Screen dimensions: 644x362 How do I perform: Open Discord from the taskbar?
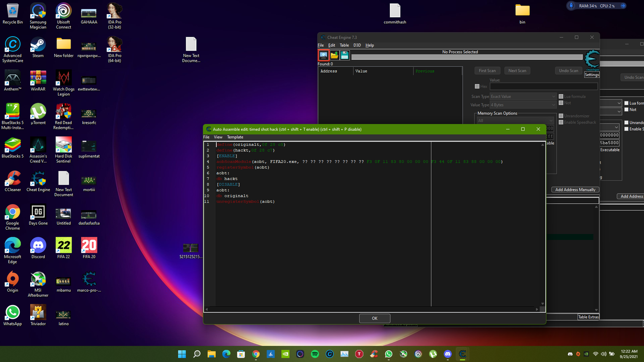tap(448, 354)
